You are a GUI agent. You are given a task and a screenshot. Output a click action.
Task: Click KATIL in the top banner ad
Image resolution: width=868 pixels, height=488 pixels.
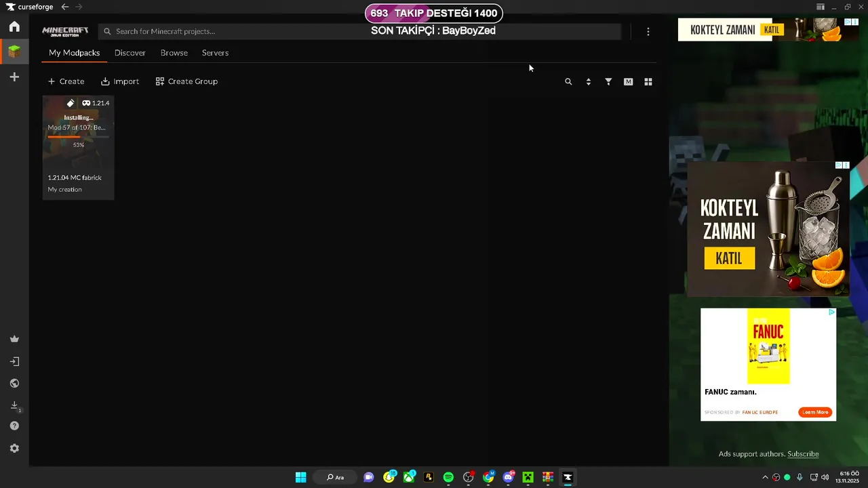point(772,30)
